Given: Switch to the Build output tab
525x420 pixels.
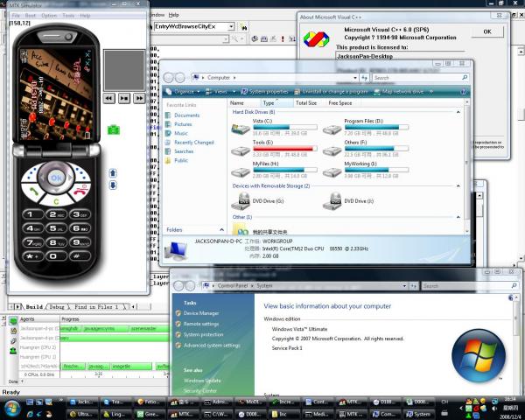Looking at the screenshot, I should click(x=34, y=307).
